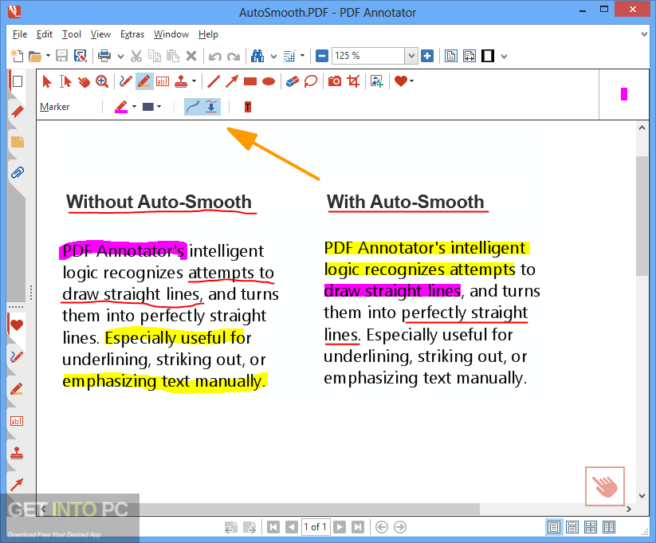Select the Marker highlighter tool
Screen dimensions: 656x543
(x=144, y=81)
